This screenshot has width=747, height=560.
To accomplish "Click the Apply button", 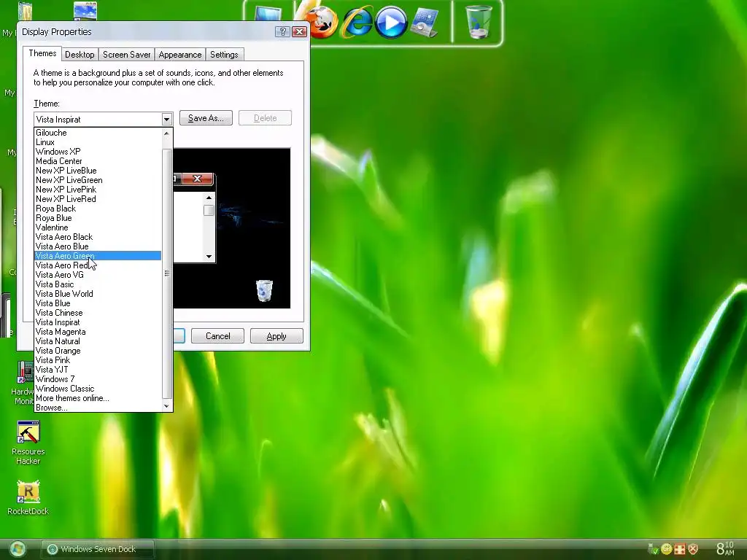I will (276, 335).
